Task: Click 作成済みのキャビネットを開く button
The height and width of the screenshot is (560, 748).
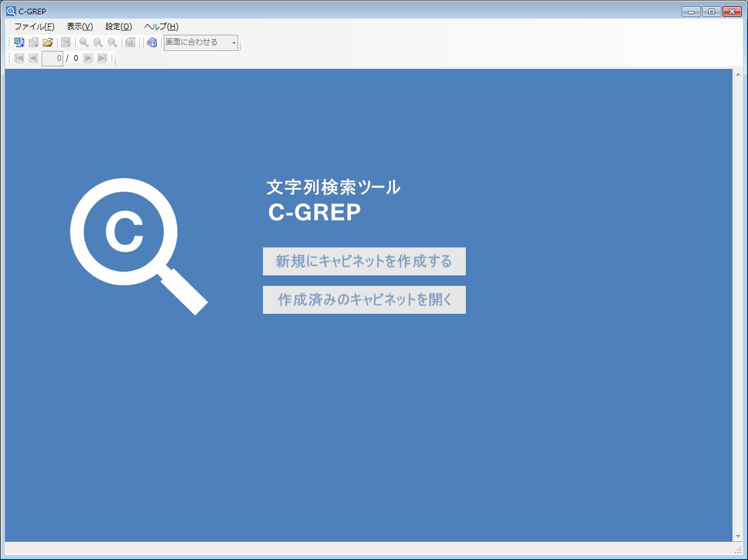Action: (x=364, y=300)
